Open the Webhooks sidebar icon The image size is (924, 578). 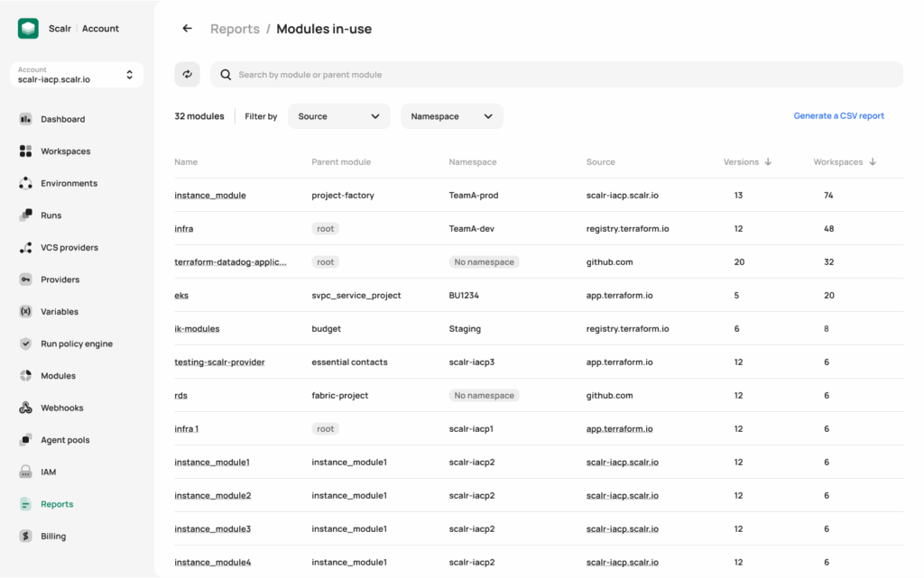click(x=25, y=408)
